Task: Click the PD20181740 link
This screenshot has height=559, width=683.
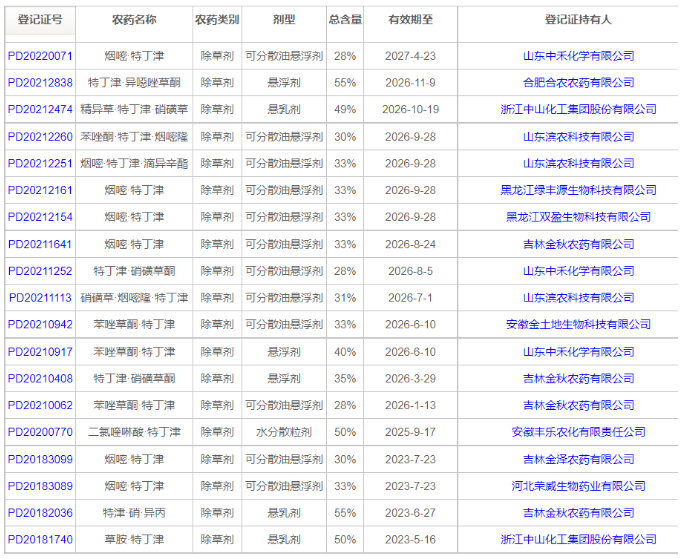Action: (40, 540)
